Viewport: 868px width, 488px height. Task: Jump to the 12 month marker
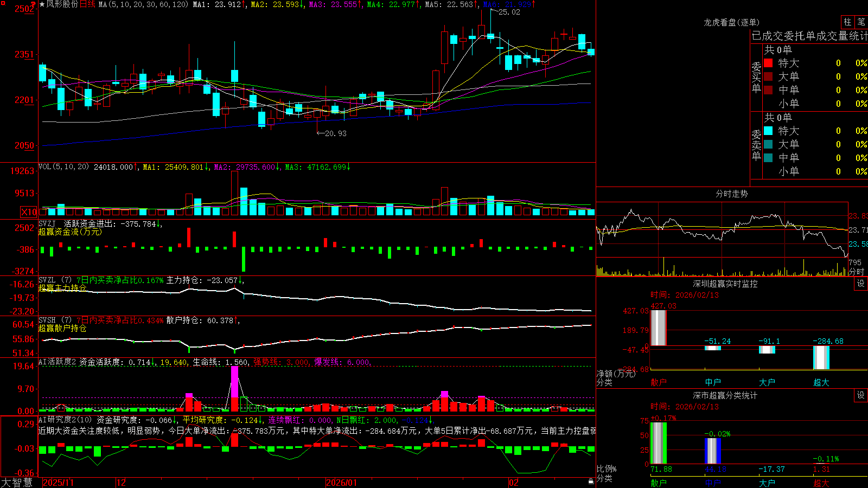coord(121,483)
